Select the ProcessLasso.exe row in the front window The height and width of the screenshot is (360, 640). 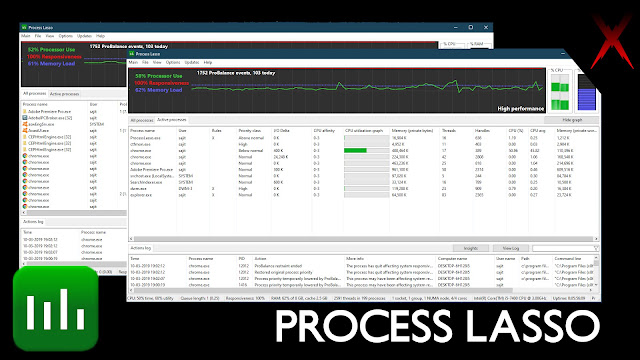363,138
